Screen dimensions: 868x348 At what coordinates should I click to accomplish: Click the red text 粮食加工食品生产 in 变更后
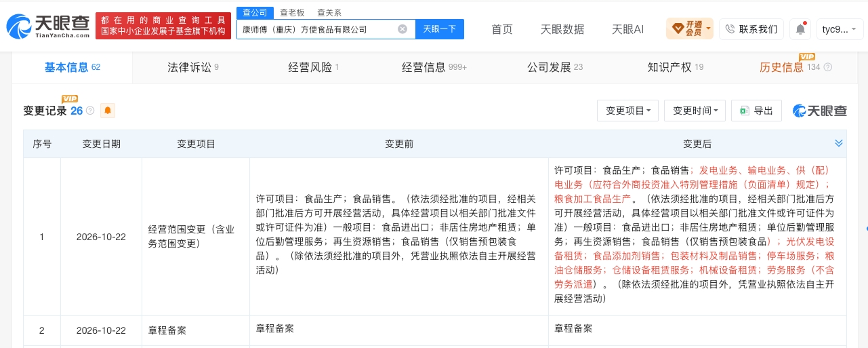[593, 199]
